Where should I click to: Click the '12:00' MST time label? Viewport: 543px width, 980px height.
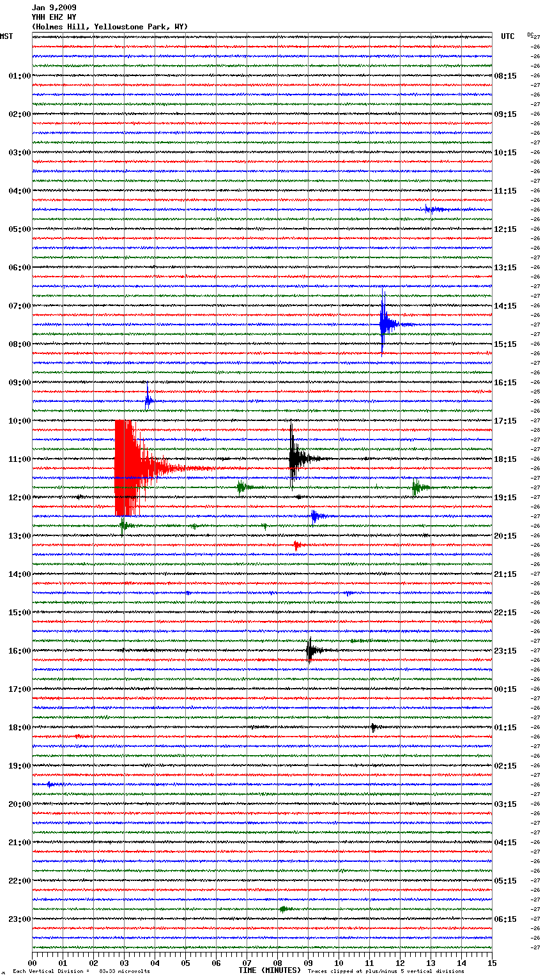coord(19,498)
